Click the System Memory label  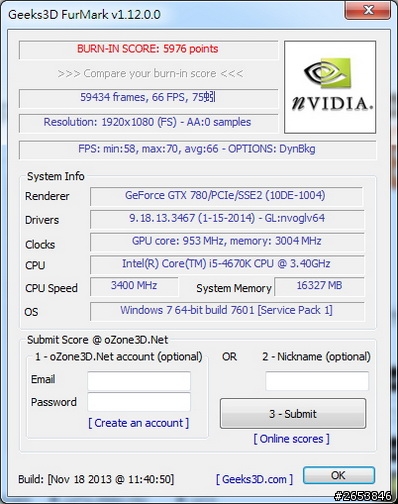234,288
